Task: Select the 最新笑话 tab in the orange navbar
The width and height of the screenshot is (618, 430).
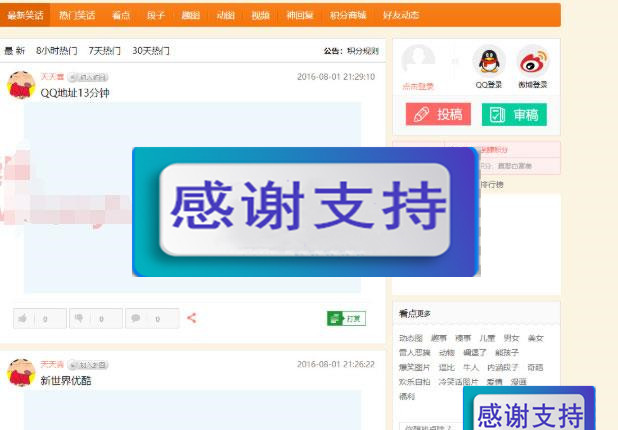Action: [25, 15]
